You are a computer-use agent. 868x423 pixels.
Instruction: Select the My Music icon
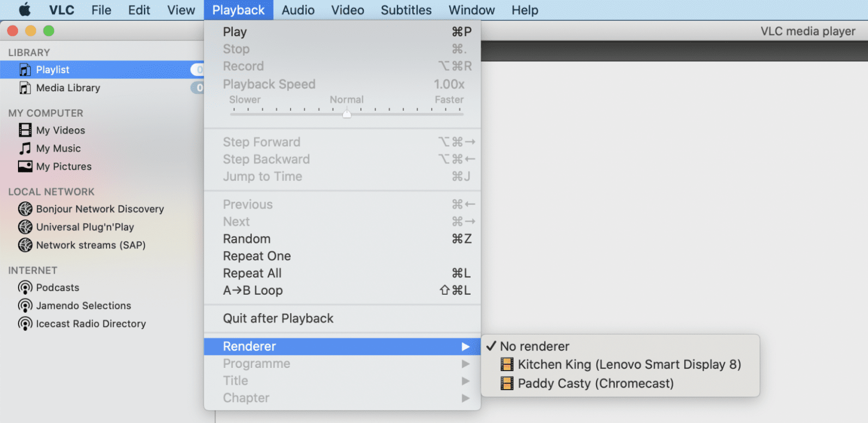click(x=25, y=148)
